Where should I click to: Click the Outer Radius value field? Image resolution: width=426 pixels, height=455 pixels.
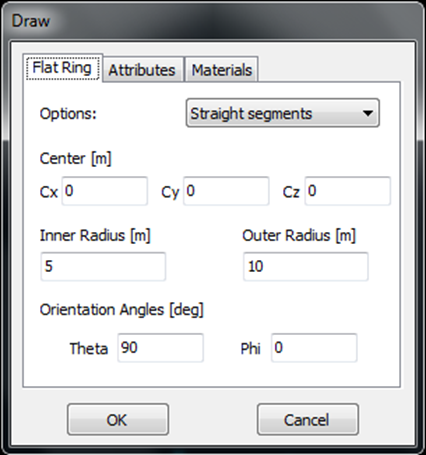click(x=306, y=266)
